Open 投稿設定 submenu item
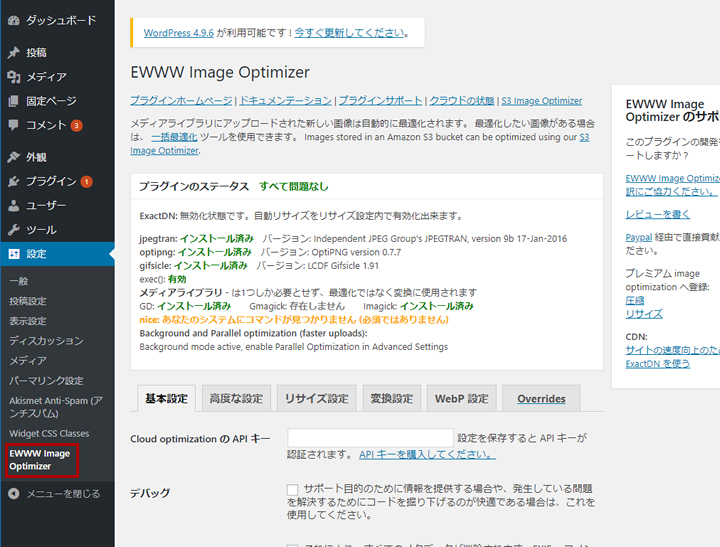The height and width of the screenshot is (547, 720). pyautogui.click(x=28, y=301)
